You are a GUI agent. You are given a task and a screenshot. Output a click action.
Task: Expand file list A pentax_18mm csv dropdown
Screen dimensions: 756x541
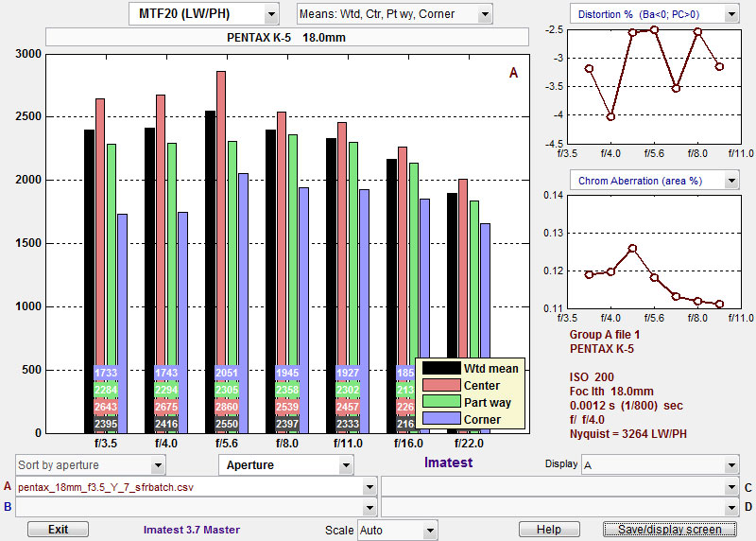197,487
